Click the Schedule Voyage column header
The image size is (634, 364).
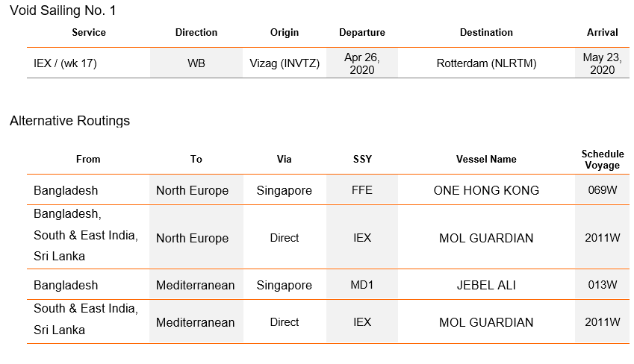click(603, 160)
